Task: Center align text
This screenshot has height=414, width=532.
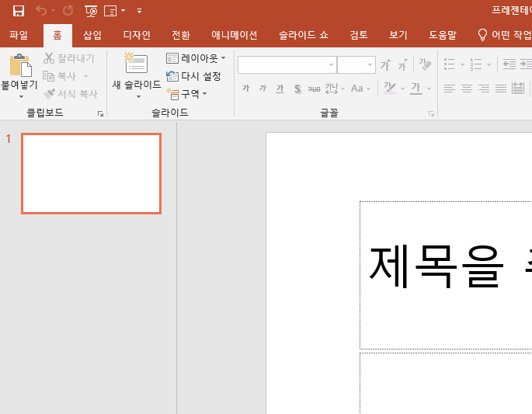Action: click(x=467, y=89)
